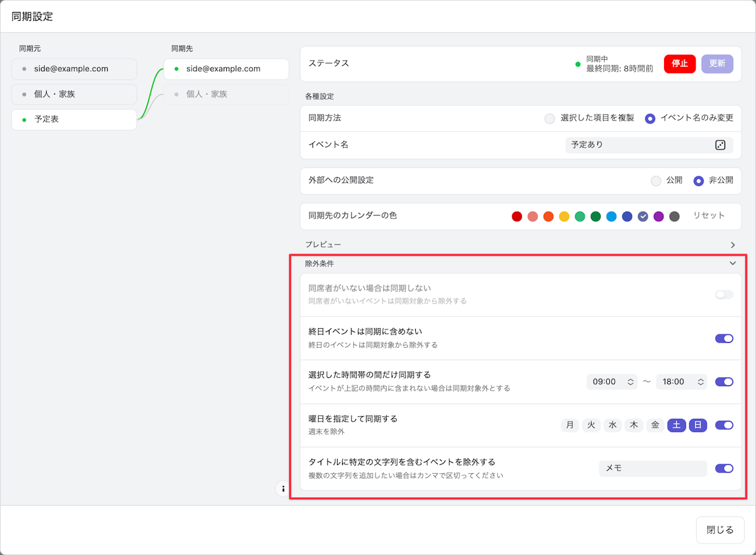Toggle the disabled 同席者がいない場合は同期しない switch
This screenshot has height=555, width=756.
tap(724, 295)
